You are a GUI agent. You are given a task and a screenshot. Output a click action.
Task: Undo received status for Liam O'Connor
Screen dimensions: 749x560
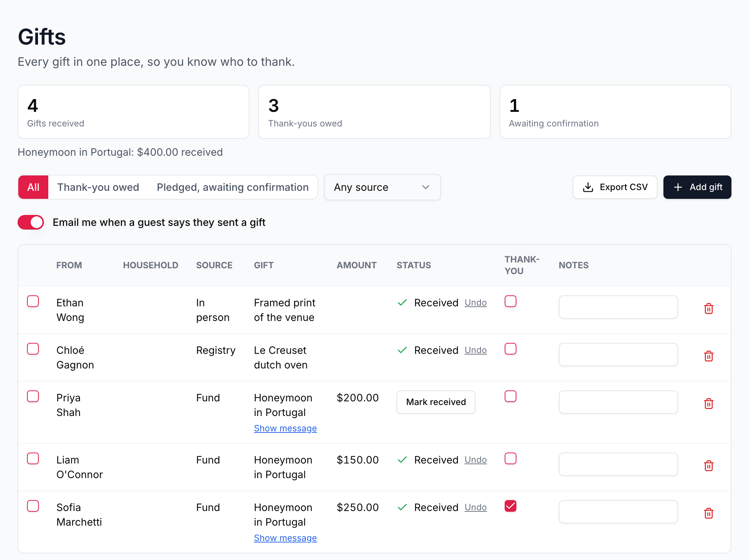point(475,460)
